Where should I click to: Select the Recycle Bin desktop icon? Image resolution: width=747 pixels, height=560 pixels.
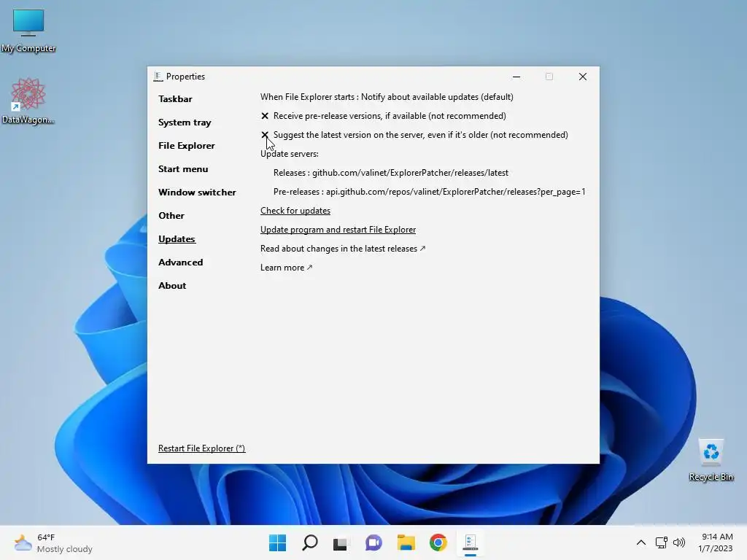711,460
